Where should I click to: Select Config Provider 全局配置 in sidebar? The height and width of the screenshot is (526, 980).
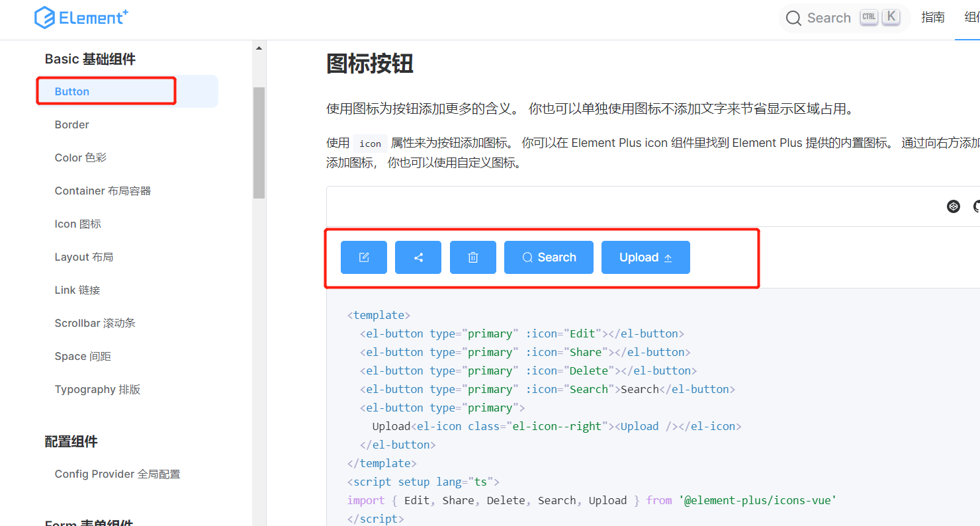[x=117, y=474]
